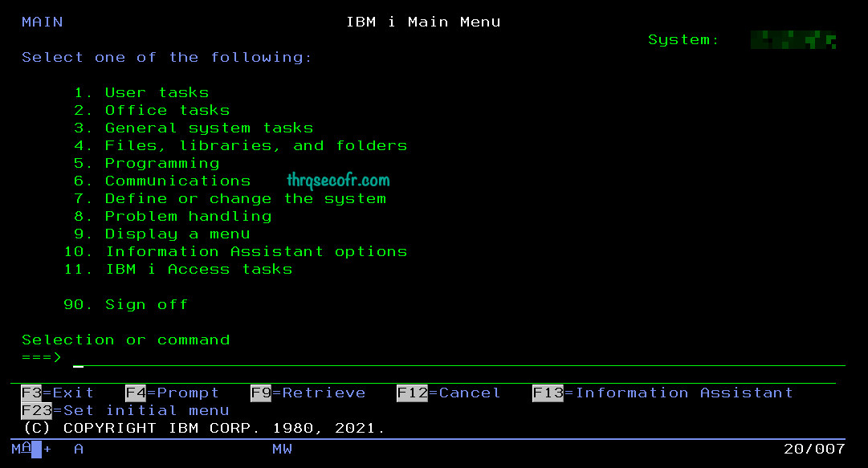868x468 pixels.
Task: Select option 90 Sign off
Action: pyautogui.click(x=125, y=305)
